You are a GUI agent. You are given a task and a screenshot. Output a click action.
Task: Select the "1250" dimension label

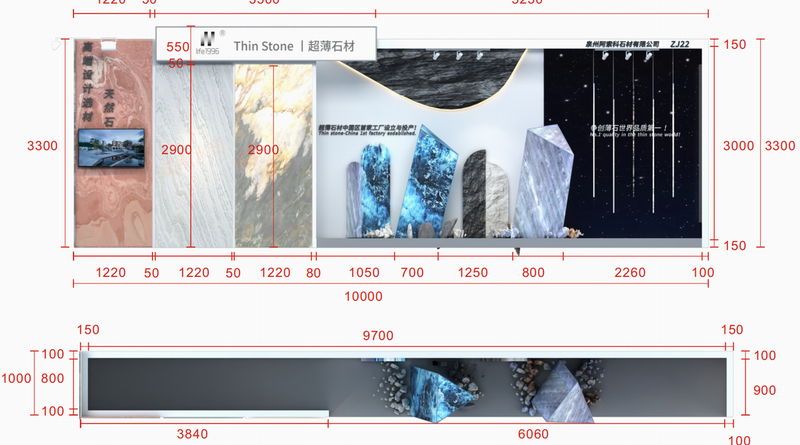(x=472, y=273)
